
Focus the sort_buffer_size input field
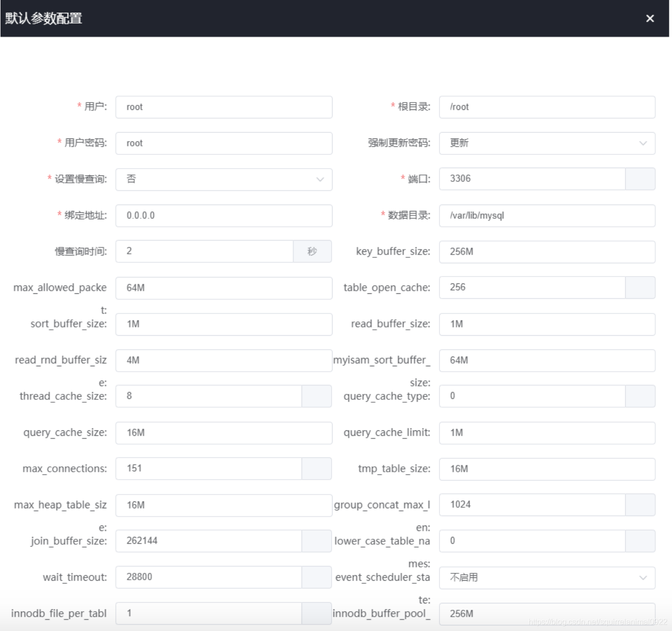(x=224, y=324)
